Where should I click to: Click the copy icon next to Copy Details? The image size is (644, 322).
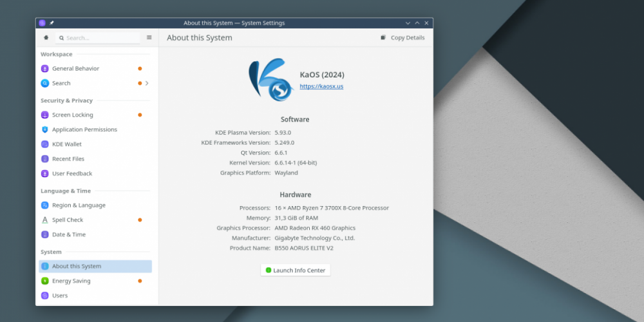pyautogui.click(x=383, y=37)
